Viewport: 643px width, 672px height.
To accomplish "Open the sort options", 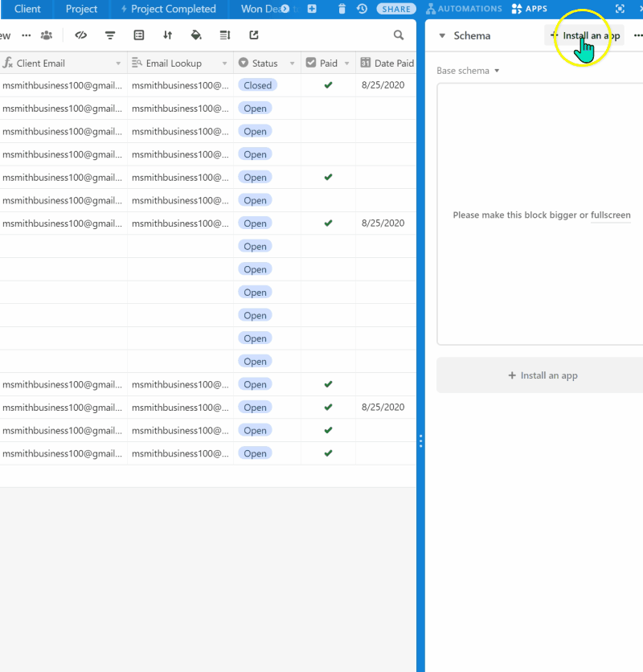I will click(167, 35).
